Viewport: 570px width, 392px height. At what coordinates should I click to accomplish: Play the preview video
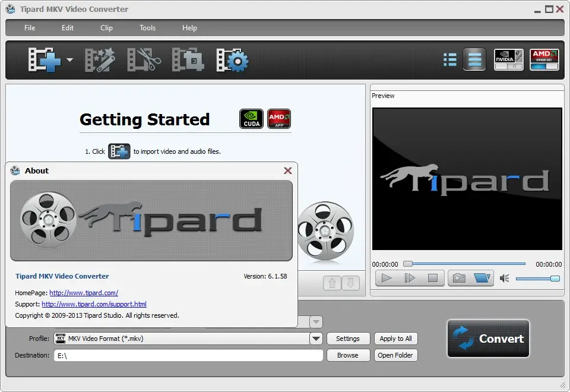pos(387,278)
